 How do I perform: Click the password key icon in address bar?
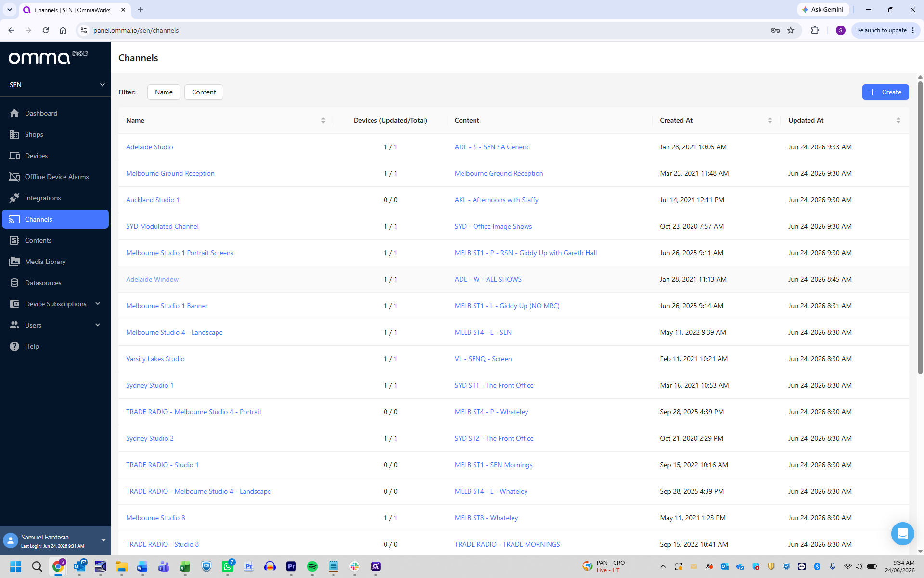coord(775,30)
